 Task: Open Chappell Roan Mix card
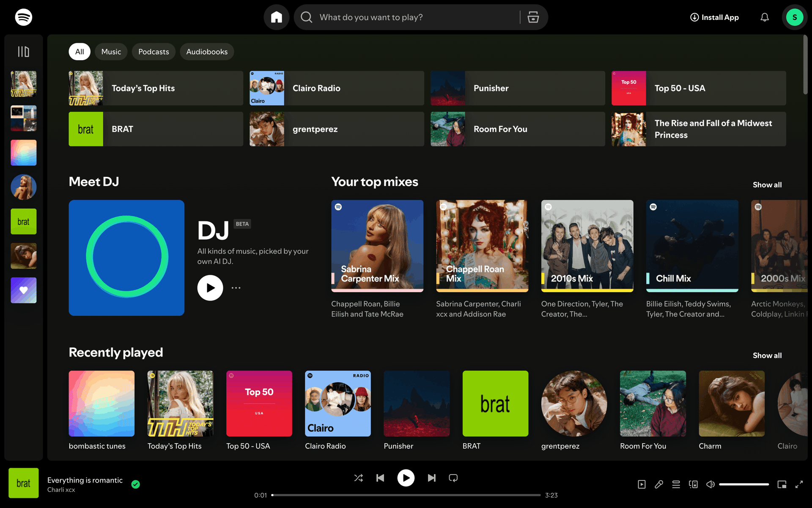click(x=482, y=260)
